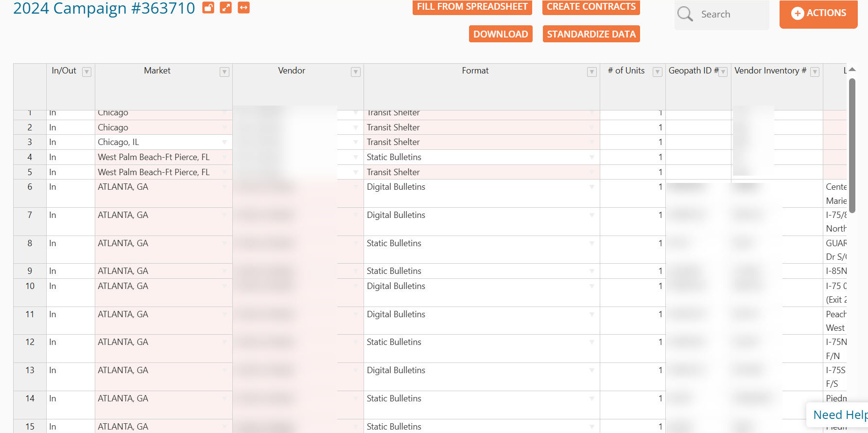
Task: Click the orange unlock padlock icon
Action: 208,7
